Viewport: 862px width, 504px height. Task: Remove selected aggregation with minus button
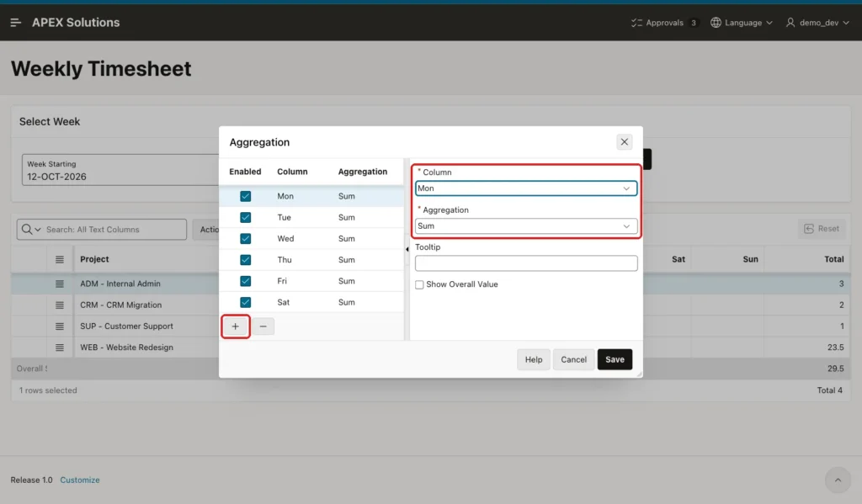[x=263, y=326]
